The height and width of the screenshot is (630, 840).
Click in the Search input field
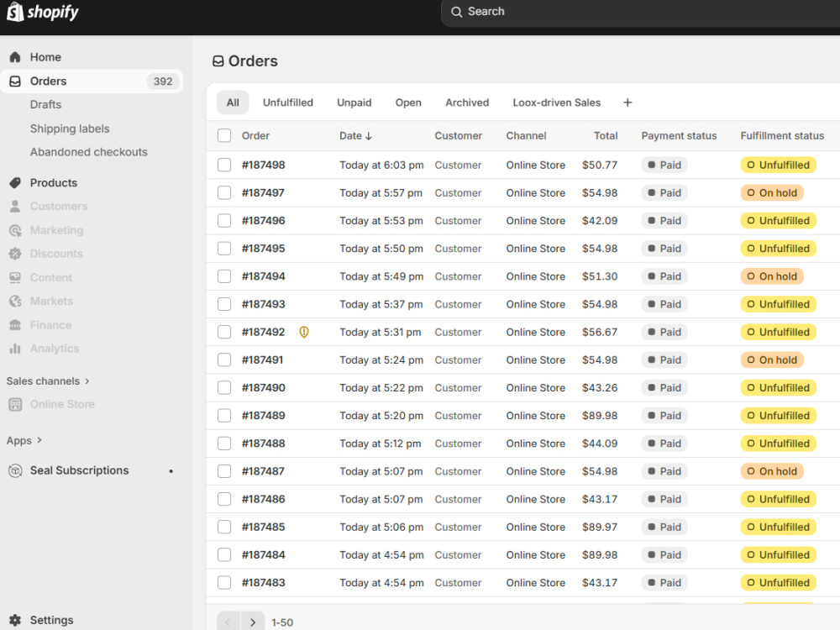click(x=643, y=12)
